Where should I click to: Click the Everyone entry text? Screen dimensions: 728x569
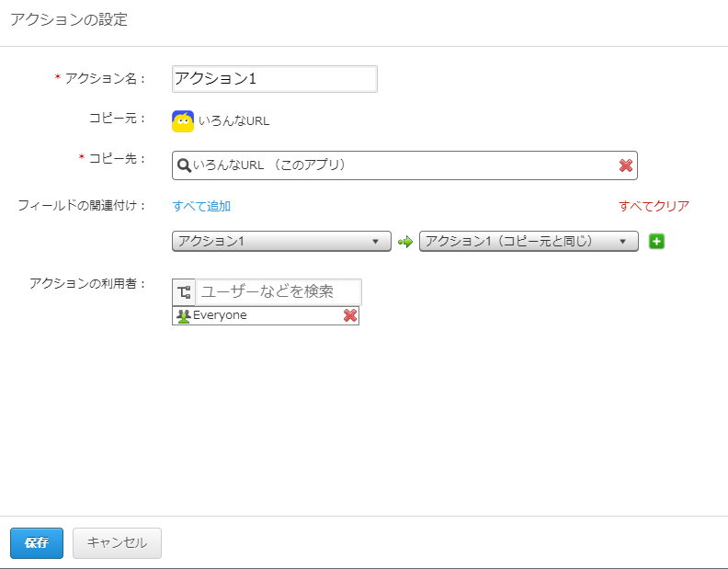220,315
